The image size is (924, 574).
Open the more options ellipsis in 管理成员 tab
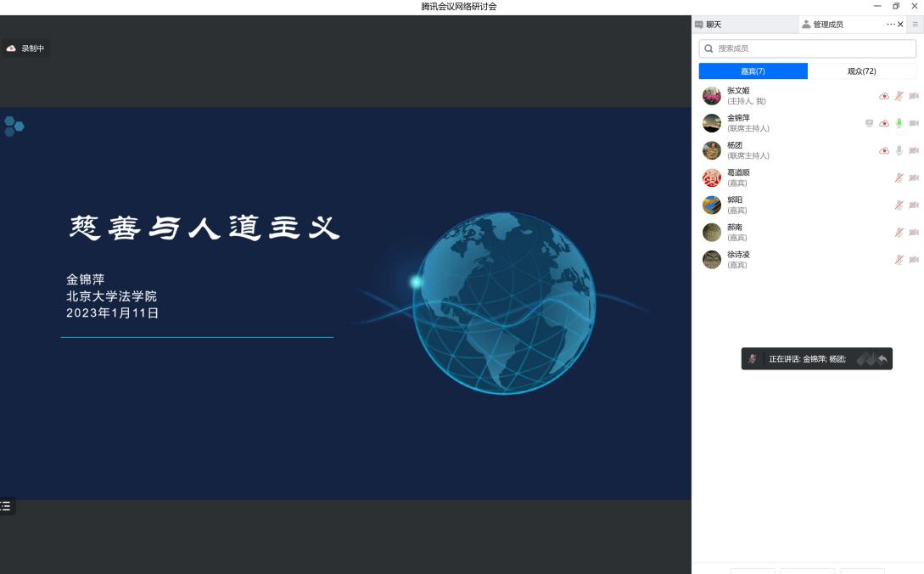(890, 25)
